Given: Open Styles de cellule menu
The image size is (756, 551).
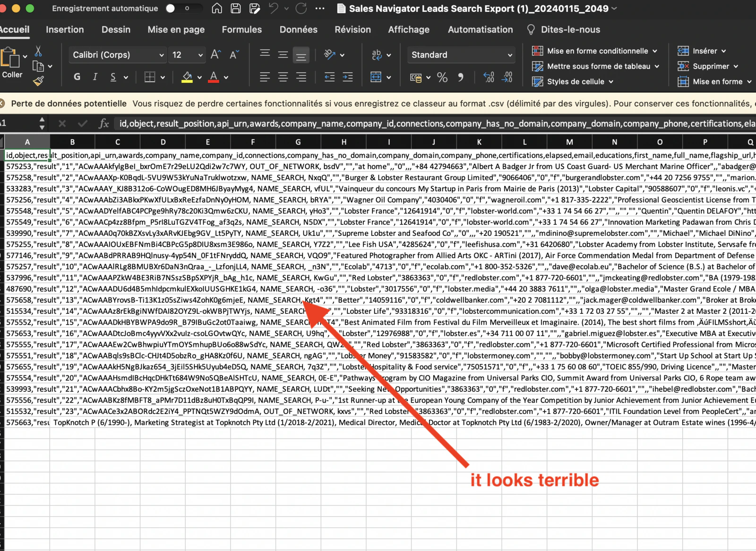Looking at the screenshot, I should (x=573, y=81).
